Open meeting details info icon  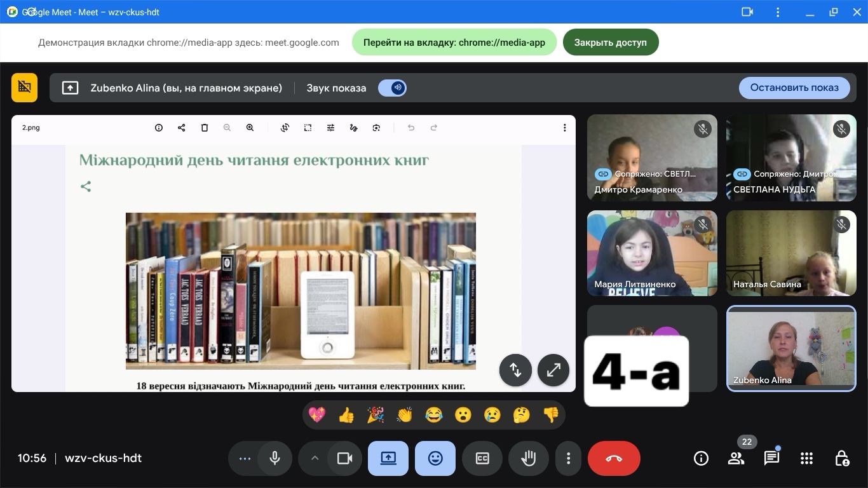[x=701, y=458]
